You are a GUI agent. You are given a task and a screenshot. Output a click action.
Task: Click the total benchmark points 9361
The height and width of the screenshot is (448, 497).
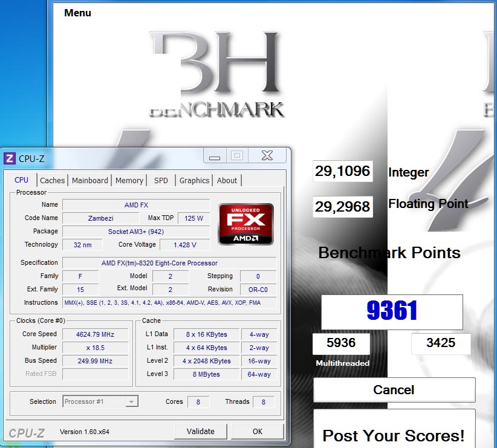pyautogui.click(x=392, y=312)
